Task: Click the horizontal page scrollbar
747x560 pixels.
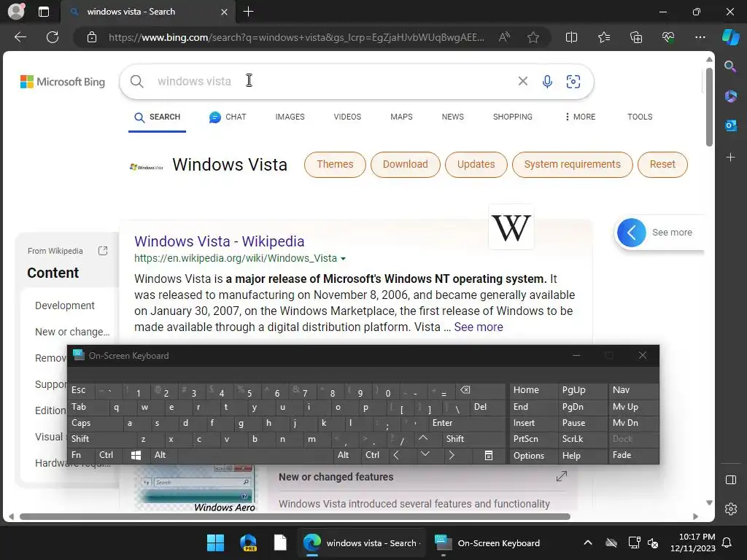Action: tap(295, 517)
